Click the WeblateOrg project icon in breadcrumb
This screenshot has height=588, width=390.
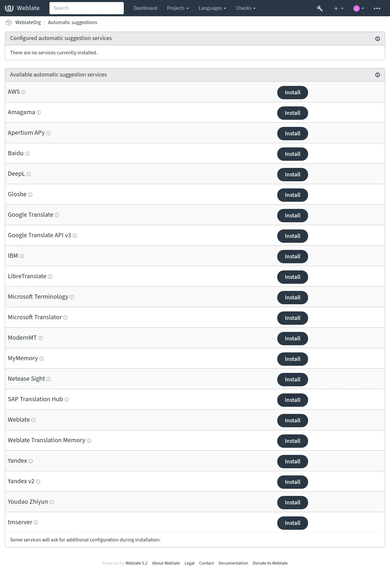9,22
